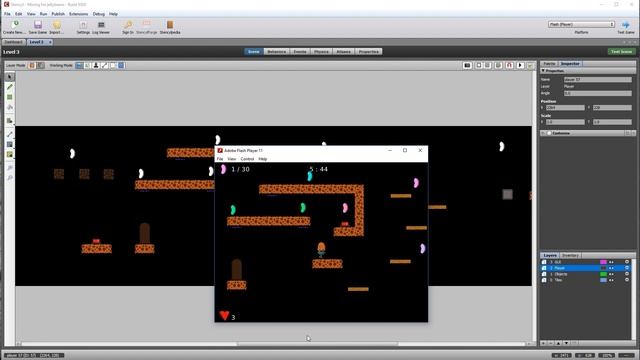Screen dimensions: 640x360
Task: Switch to the Palette tab
Action: click(549, 64)
